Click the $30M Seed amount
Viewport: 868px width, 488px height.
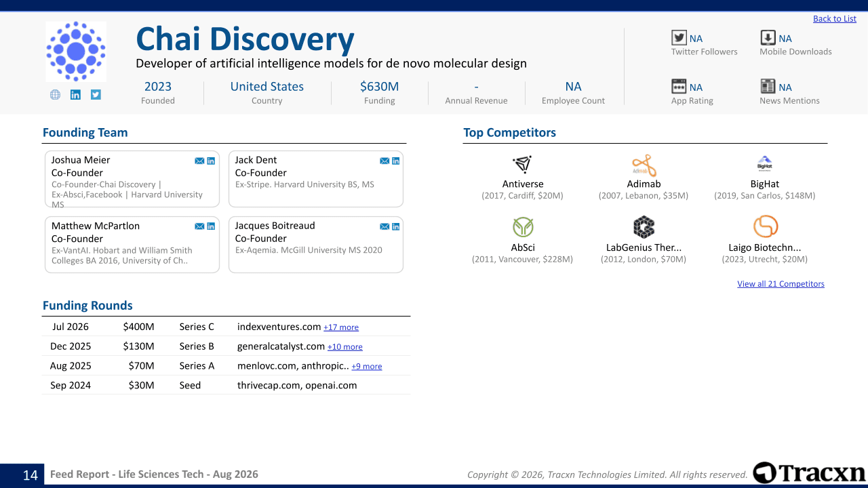(142, 386)
